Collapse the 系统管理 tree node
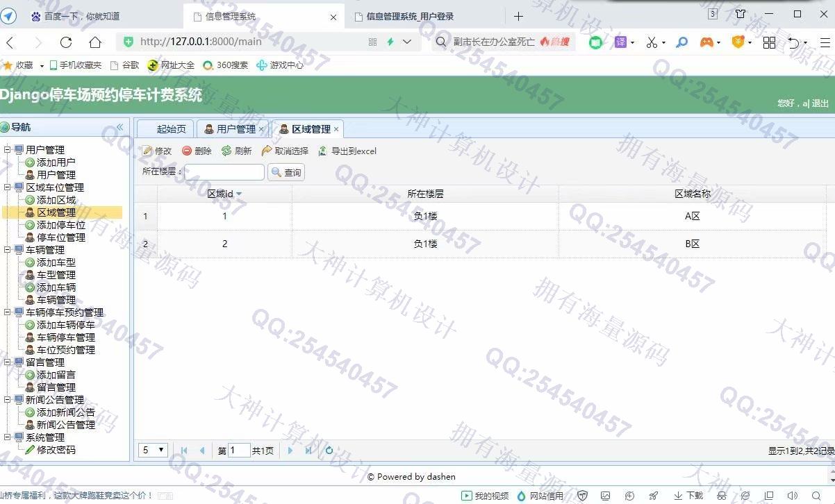Viewport: 835px width, 504px height. tap(8, 437)
